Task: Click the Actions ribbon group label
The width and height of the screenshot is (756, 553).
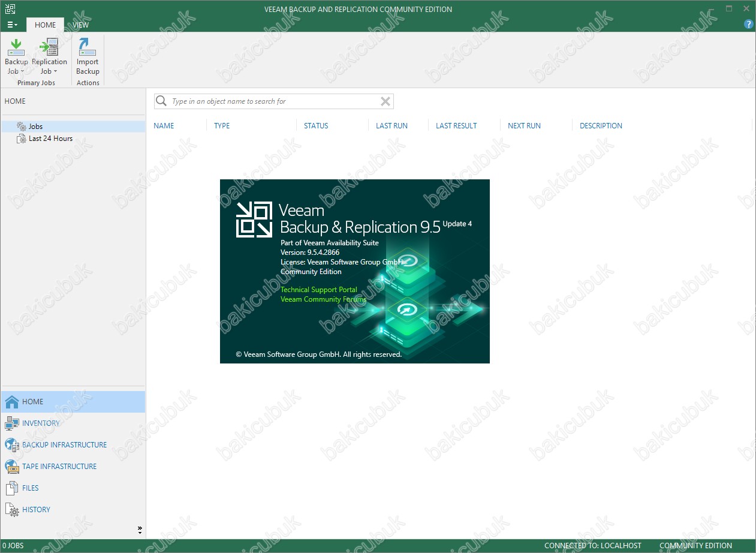Action: tap(88, 83)
